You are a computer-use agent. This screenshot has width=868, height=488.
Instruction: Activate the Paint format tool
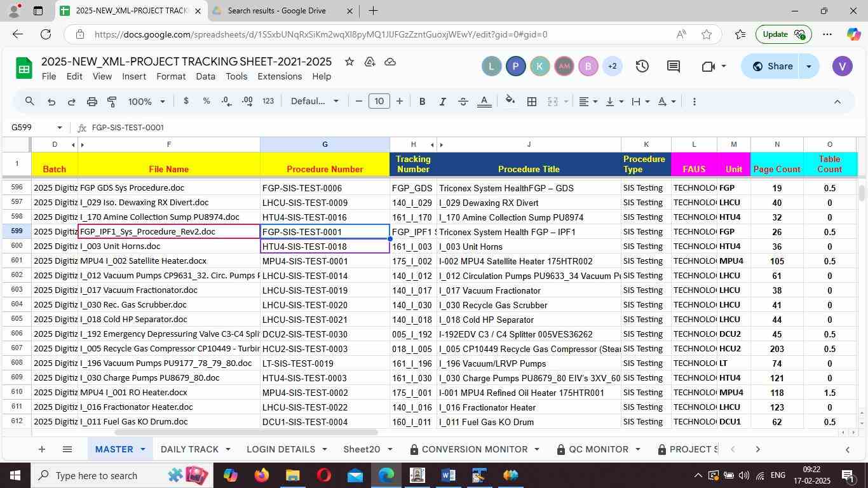112,101
